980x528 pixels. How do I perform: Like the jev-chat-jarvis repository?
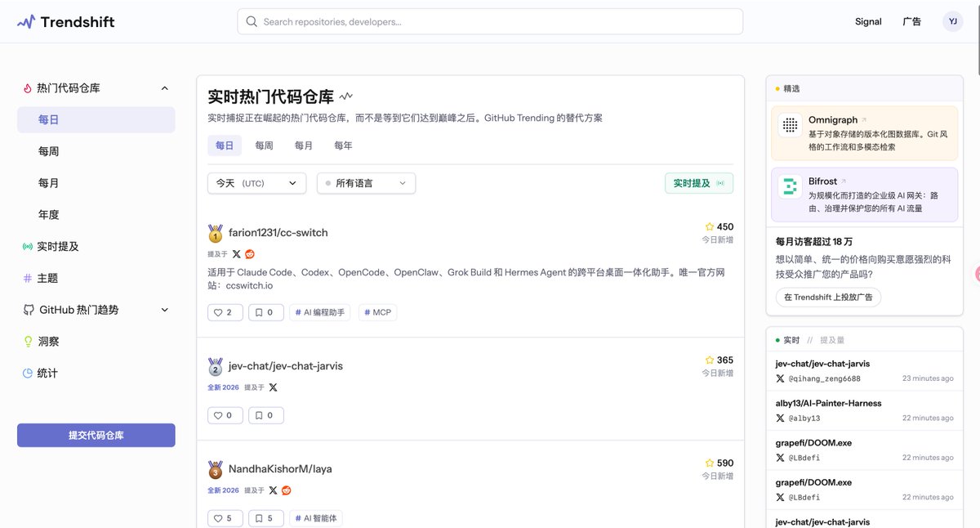pyautogui.click(x=225, y=415)
